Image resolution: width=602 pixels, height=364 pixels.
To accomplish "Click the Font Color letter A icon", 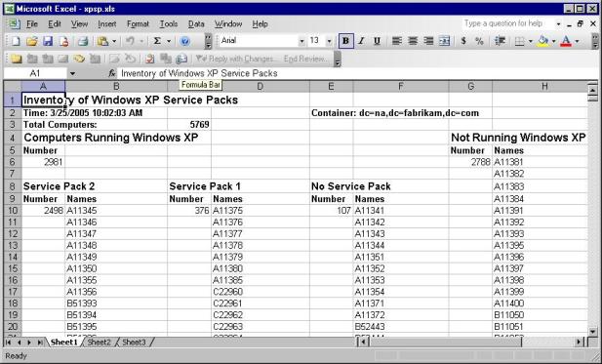I will (566, 41).
